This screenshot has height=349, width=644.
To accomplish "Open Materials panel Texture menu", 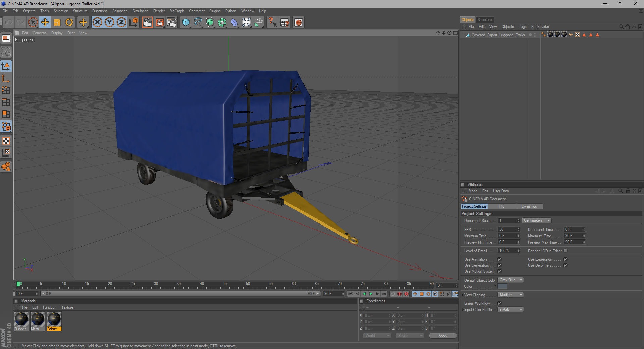I will click(67, 307).
